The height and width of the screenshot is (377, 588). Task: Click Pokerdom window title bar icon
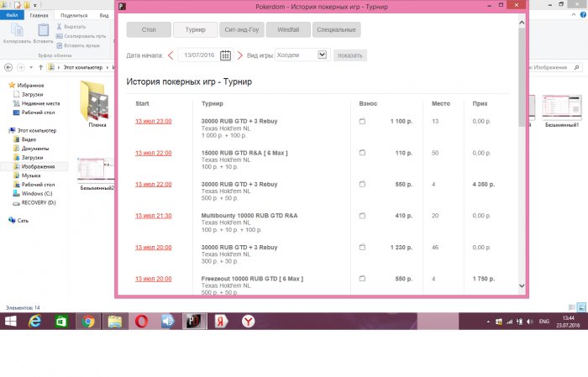coord(123,7)
